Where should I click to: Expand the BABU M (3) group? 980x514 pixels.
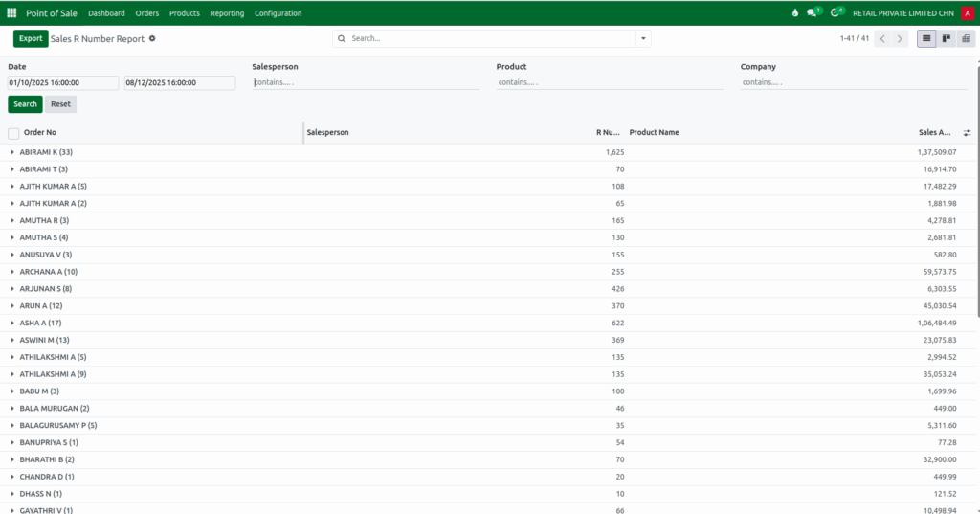point(11,391)
